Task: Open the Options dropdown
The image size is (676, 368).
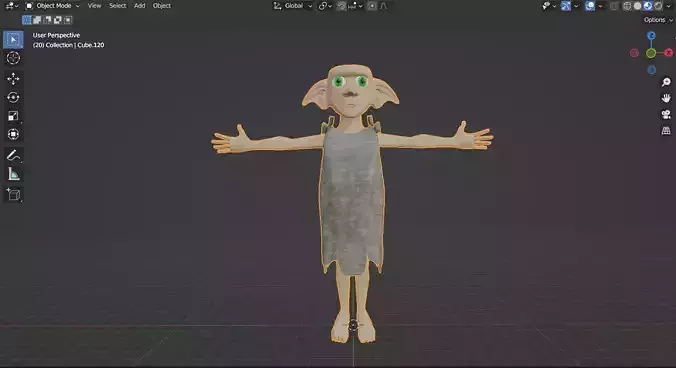Action: point(658,20)
